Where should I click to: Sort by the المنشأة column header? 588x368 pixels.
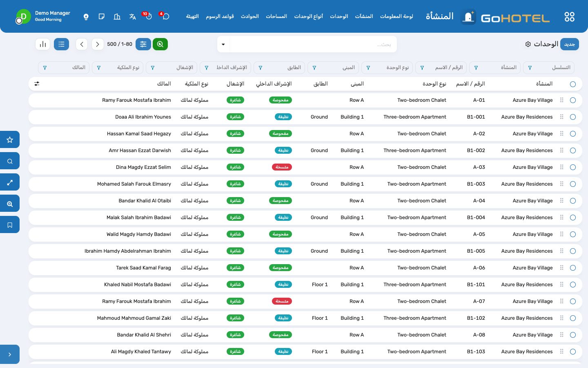click(544, 84)
